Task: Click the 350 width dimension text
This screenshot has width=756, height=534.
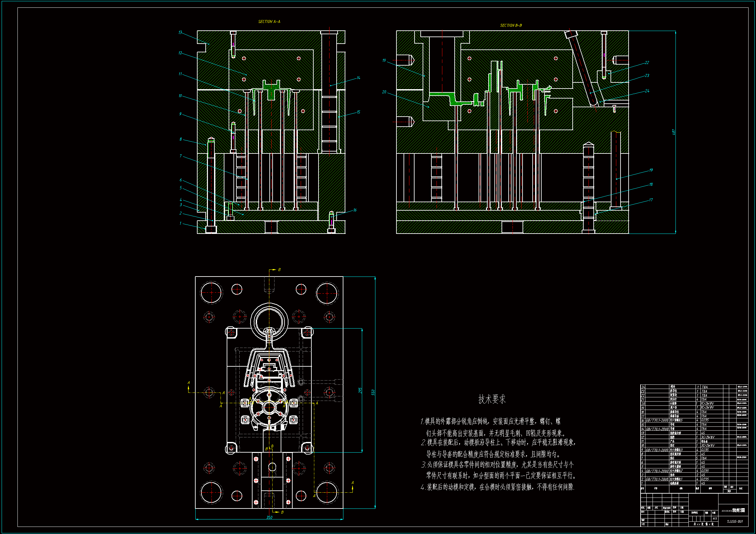Action: 269,518
